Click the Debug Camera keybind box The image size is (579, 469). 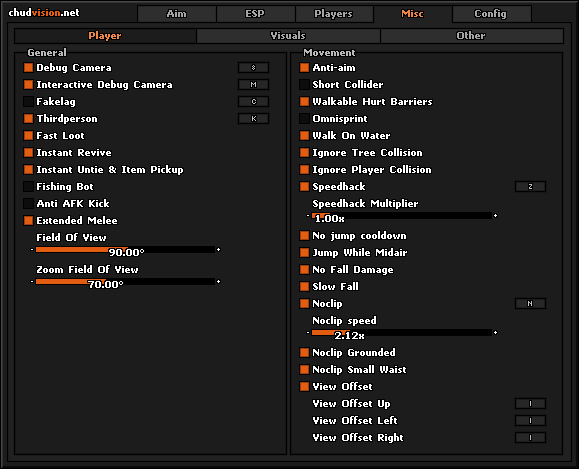[253, 68]
